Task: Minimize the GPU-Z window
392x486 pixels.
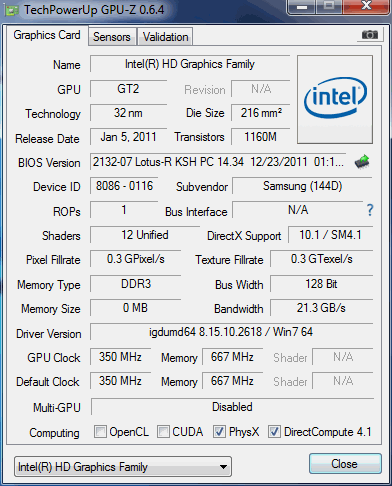Action: click(x=302, y=7)
